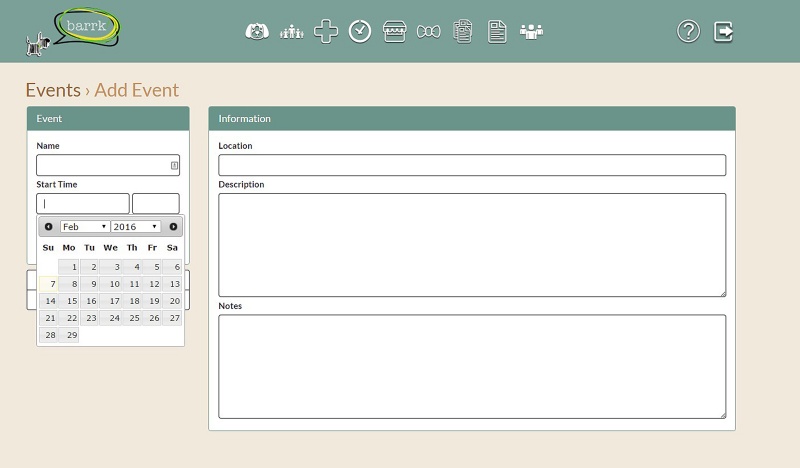Select February 9 in the calendar

pyautogui.click(x=90, y=284)
